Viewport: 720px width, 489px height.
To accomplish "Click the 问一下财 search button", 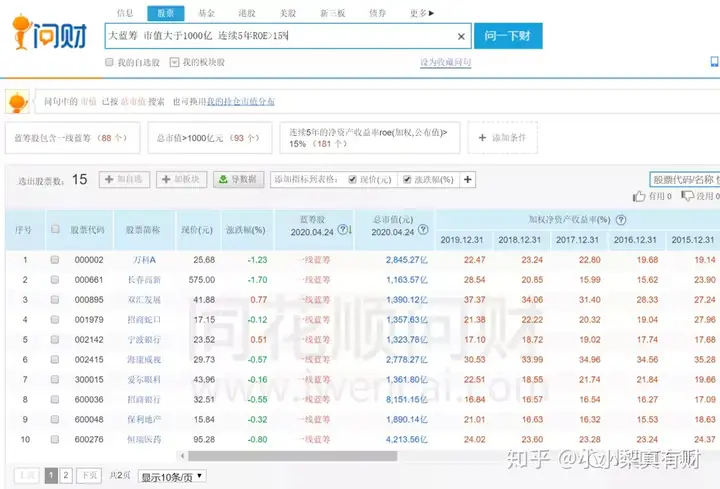I will click(508, 36).
